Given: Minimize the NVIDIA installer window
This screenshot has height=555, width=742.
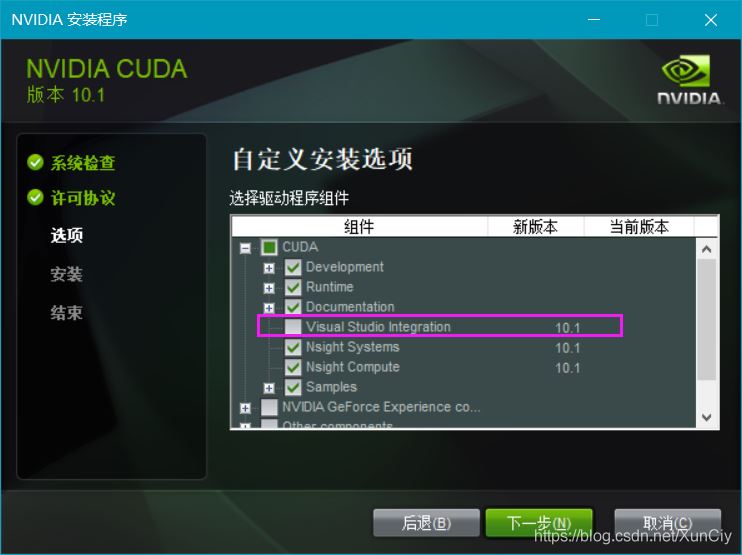Looking at the screenshot, I should [594, 20].
